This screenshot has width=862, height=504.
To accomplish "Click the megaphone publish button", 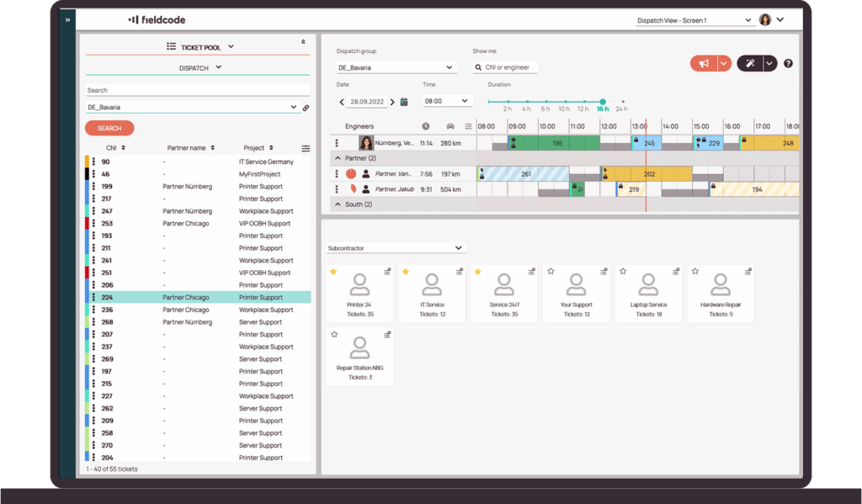I will coord(703,64).
